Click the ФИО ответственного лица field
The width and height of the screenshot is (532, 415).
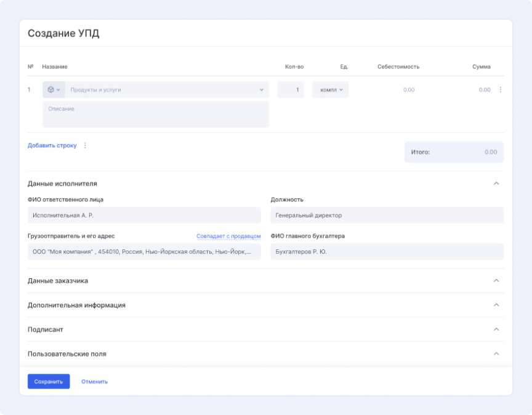(x=144, y=216)
